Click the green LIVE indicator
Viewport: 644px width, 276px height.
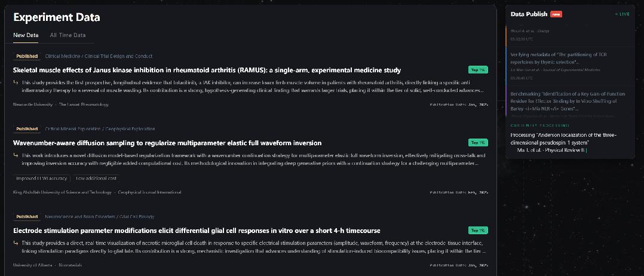pos(622,14)
